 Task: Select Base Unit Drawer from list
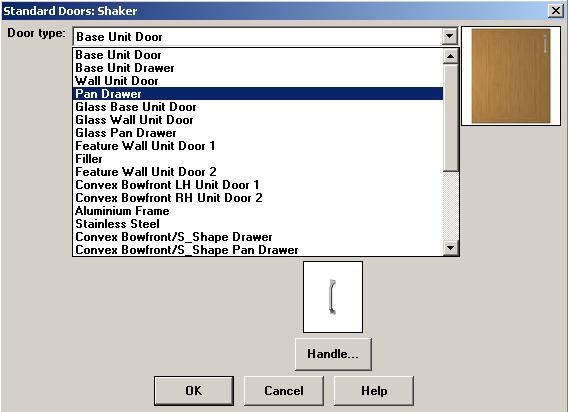tap(258, 68)
